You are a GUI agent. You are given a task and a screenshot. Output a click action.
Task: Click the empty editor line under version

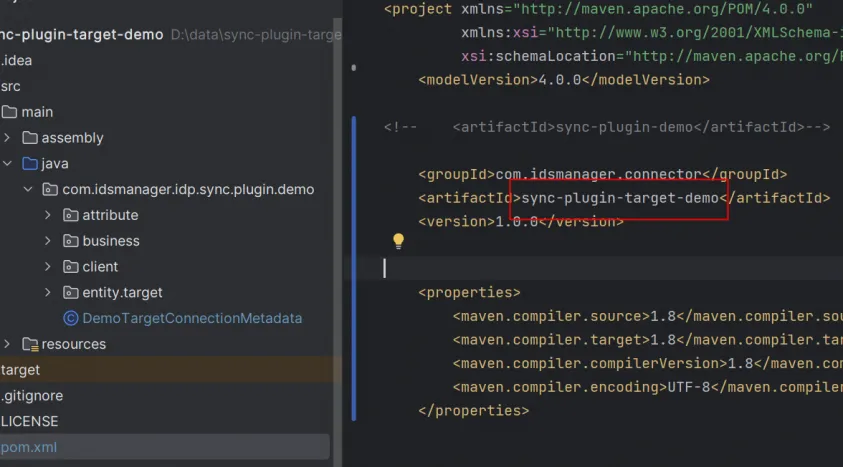click(x=600, y=268)
